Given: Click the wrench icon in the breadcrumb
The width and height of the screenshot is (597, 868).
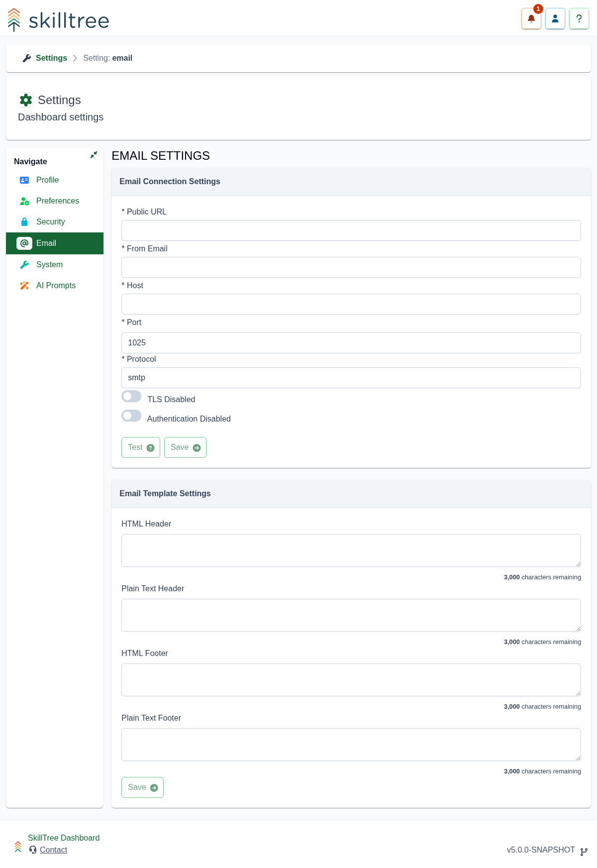Looking at the screenshot, I should pyautogui.click(x=27, y=58).
